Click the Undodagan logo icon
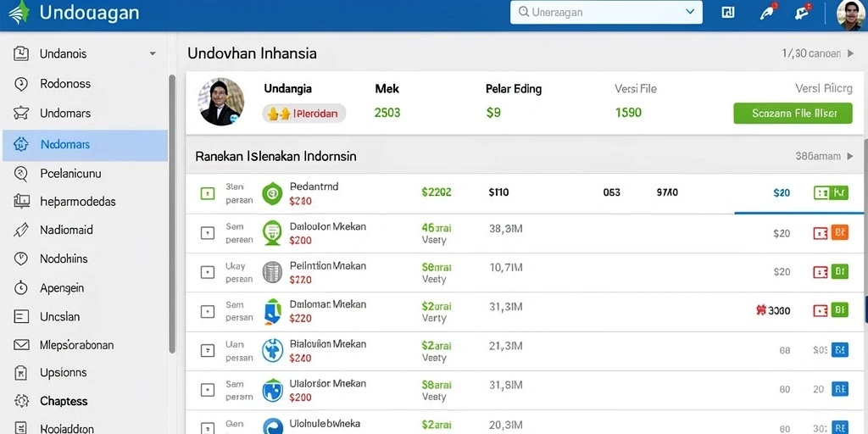Screen dimensions: 868x434 [x=19, y=12]
